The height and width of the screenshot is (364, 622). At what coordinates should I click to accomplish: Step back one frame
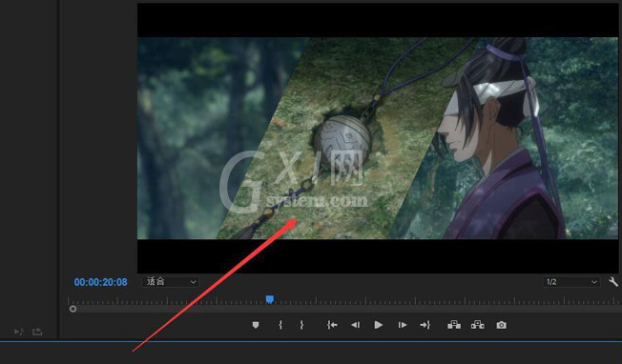click(x=355, y=325)
